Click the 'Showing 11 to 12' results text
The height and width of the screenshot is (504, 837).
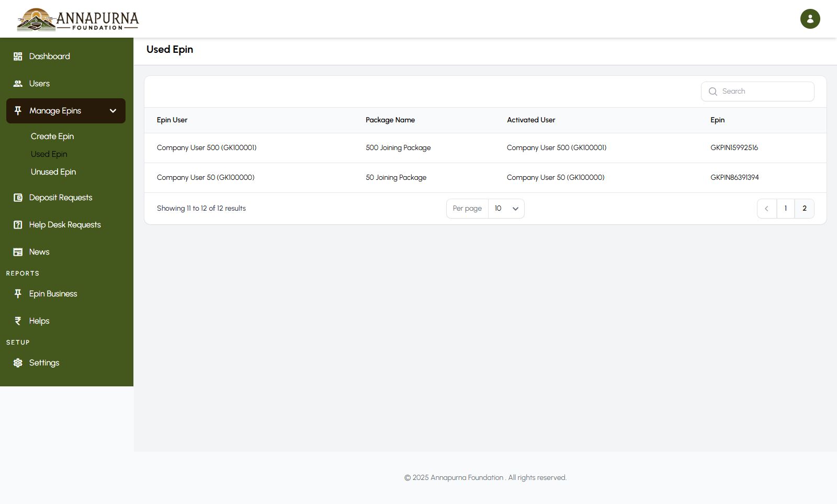tap(201, 209)
